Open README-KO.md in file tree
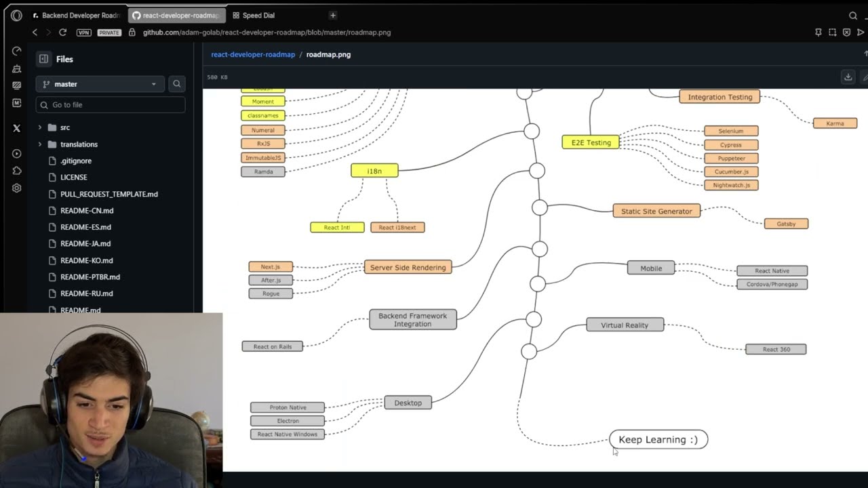 pos(87,260)
